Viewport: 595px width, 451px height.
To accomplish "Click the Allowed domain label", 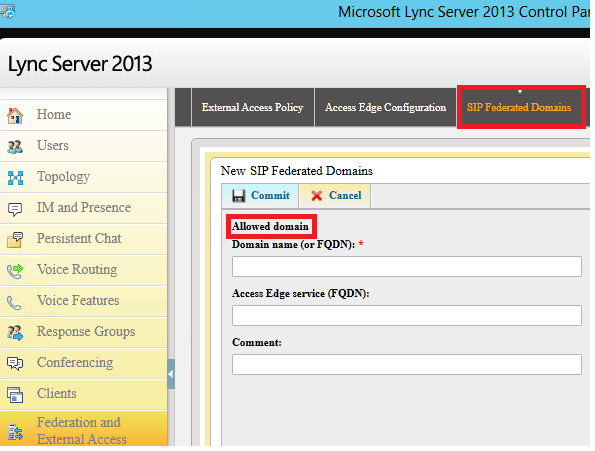I will (x=271, y=226).
